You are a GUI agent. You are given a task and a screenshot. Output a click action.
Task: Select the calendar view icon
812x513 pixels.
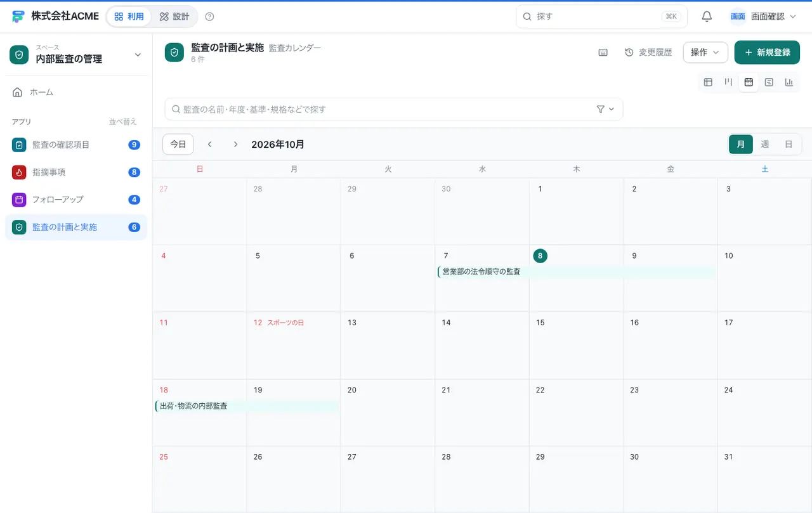pos(749,82)
